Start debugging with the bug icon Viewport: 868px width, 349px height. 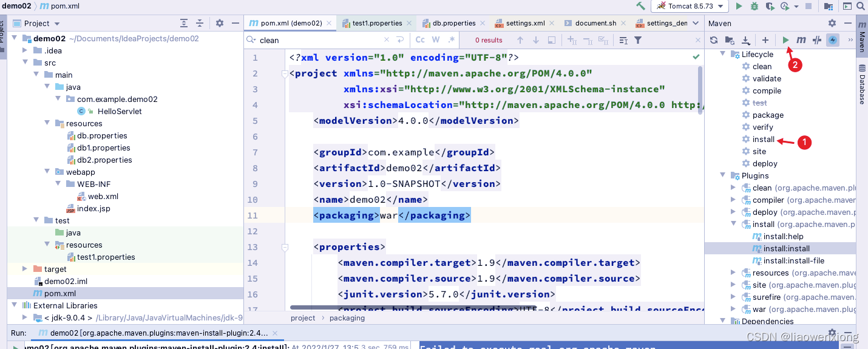coord(754,6)
